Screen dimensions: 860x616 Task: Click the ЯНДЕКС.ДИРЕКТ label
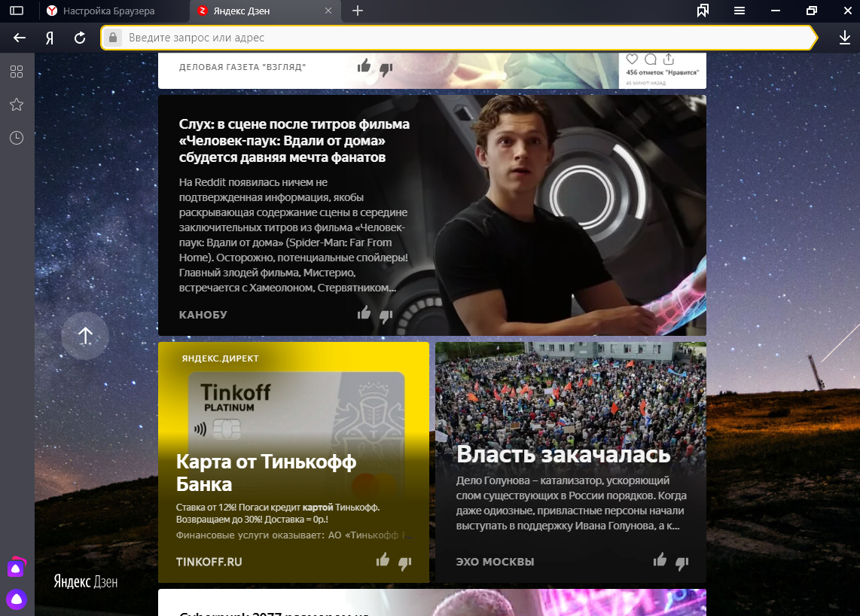tap(220, 358)
